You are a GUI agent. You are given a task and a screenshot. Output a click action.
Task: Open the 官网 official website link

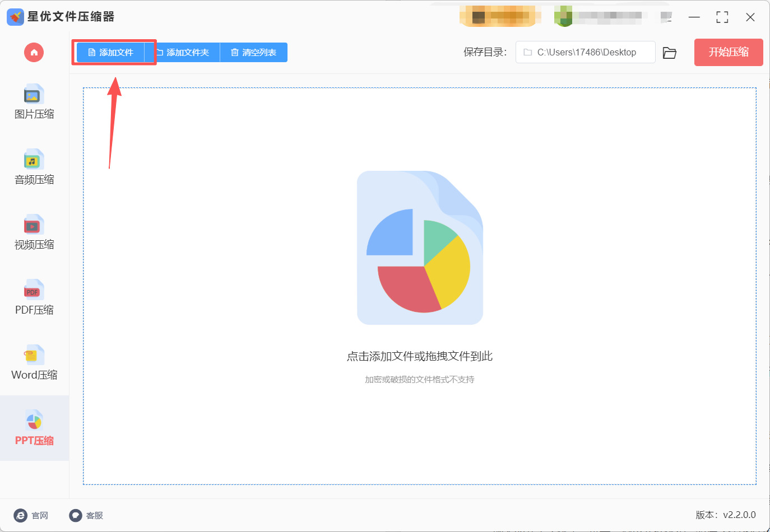31,515
